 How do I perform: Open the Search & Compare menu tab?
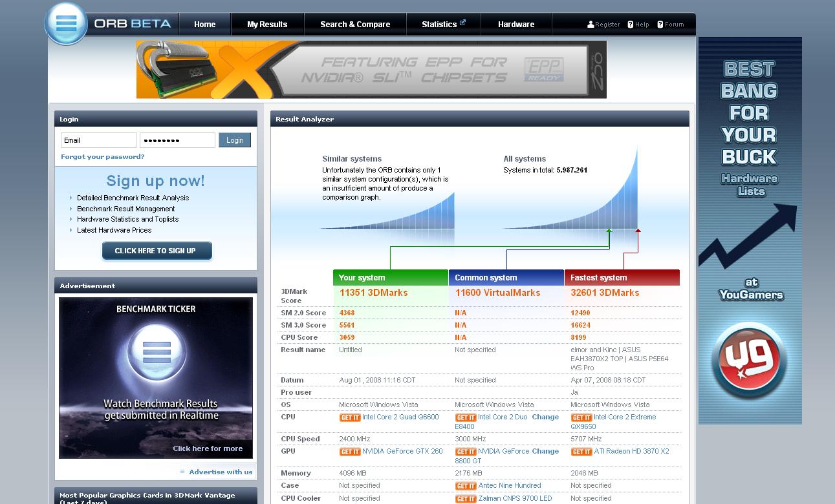(x=355, y=25)
